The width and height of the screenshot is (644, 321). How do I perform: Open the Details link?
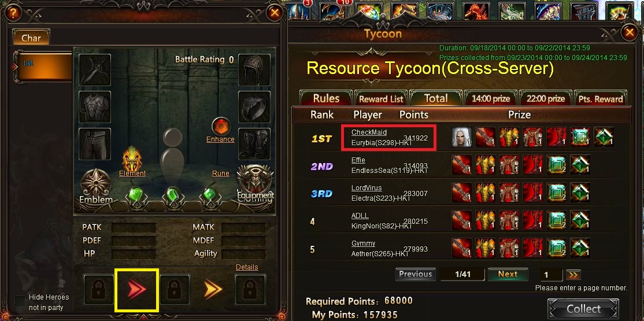[247, 267]
